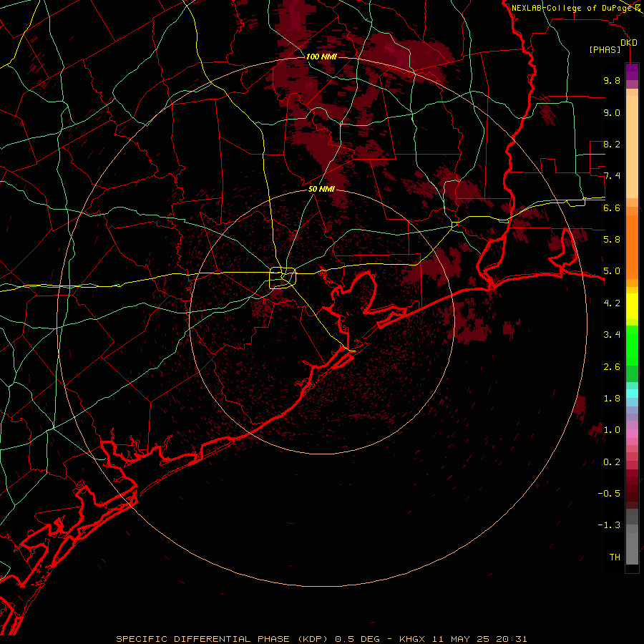
Task: Click the TH label on the color scale
Action: [x=615, y=557]
